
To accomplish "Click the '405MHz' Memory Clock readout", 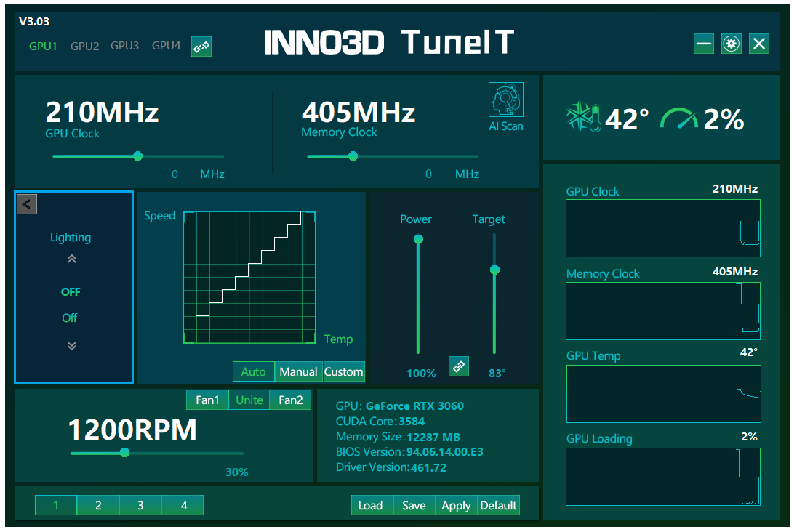I will (x=359, y=113).
